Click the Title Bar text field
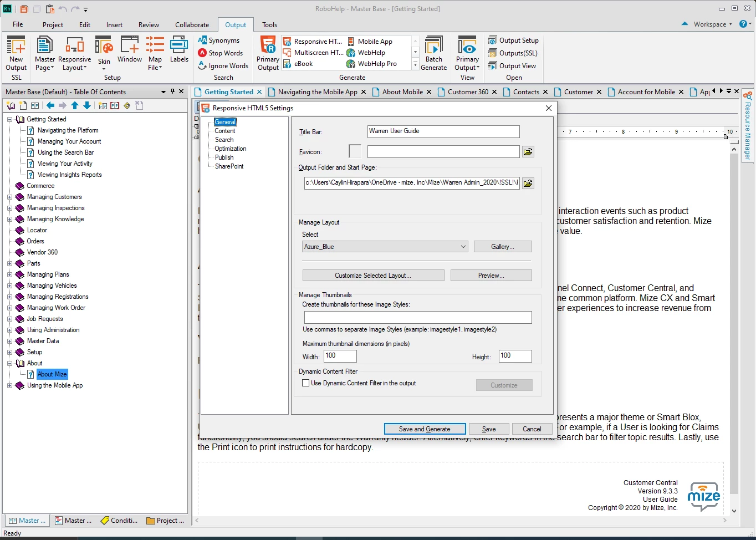This screenshot has height=540, width=756. [x=443, y=131]
